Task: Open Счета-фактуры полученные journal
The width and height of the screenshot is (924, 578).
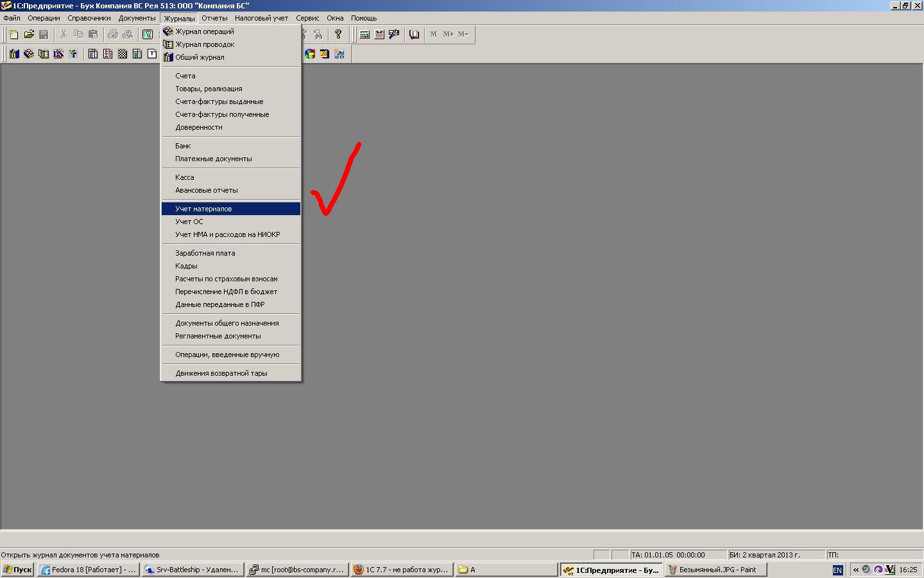Action: click(x=231, y=114)
